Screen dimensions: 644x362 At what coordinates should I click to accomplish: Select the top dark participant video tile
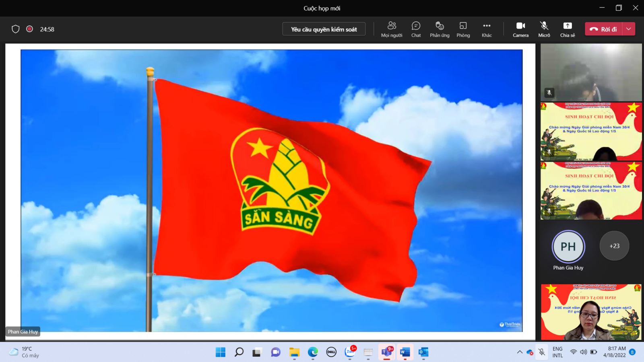click(591, 72)
